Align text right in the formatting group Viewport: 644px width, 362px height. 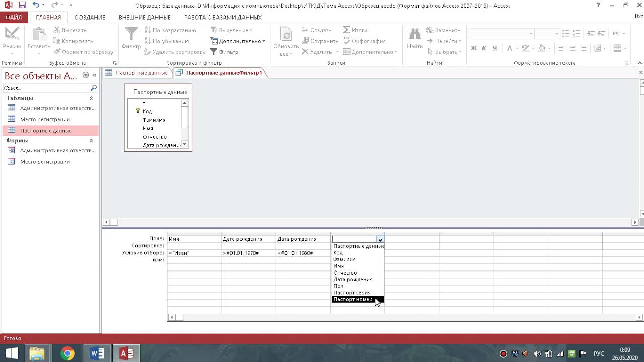pos(583,48)
